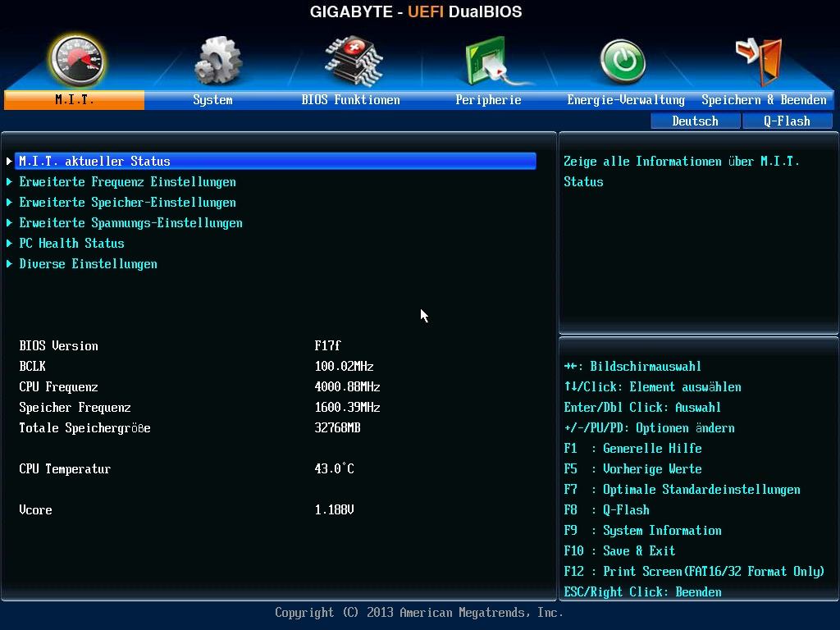
Task: Expand arrow beside Erweiterte Speicher-Einstellungen
Action: [9, 203]
